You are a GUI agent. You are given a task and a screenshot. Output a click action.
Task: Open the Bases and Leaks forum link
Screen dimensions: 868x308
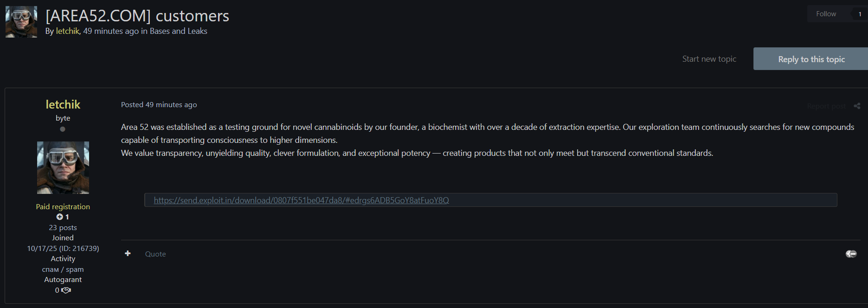(178, 31)
